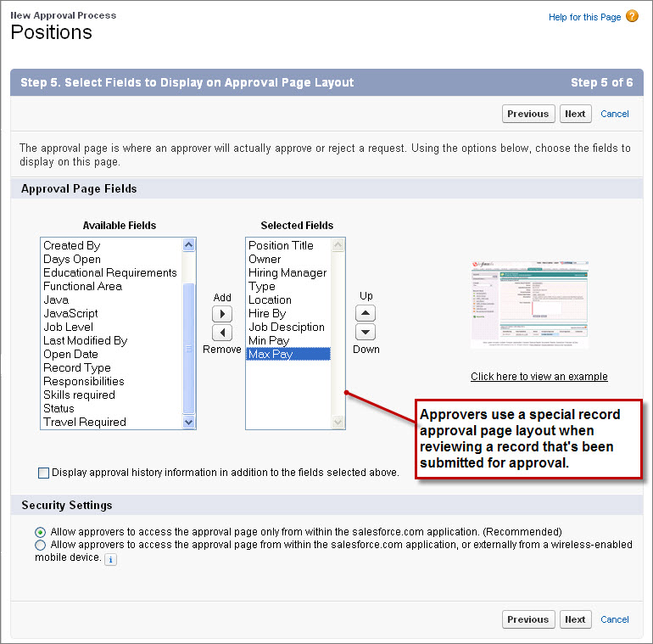
Task: Click the Add right-arrow button
Action: pos(222,314)
